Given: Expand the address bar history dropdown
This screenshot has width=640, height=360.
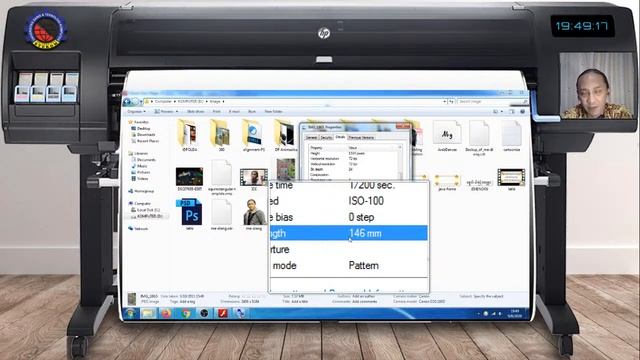Looking at the screenshot, I should tap(444, 102).
